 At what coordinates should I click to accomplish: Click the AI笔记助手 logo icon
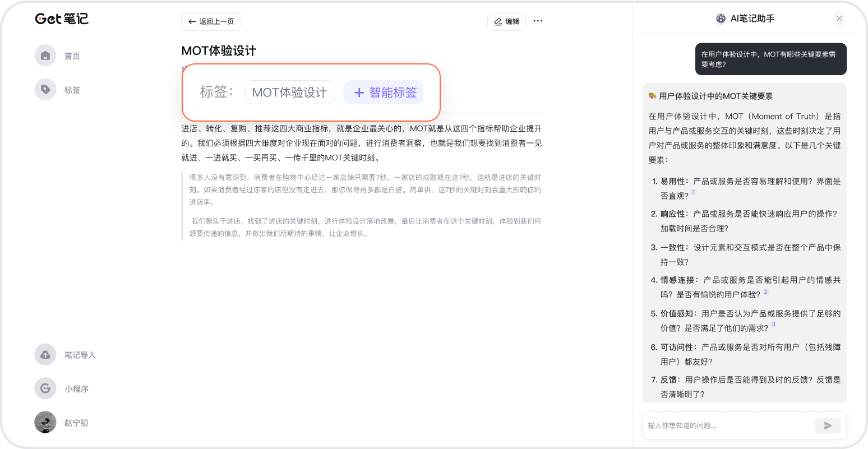pyautogui.click(x=721, y=18)
